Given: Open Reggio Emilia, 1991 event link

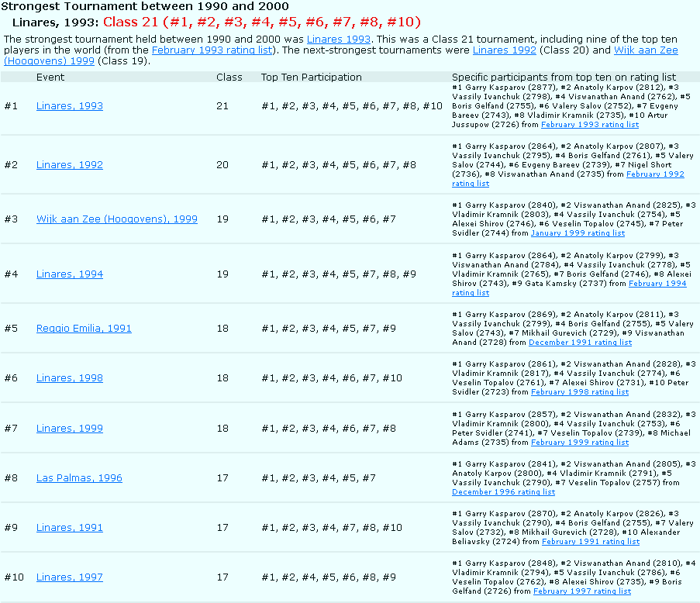Looking at the screenshot, I should 84,329.
